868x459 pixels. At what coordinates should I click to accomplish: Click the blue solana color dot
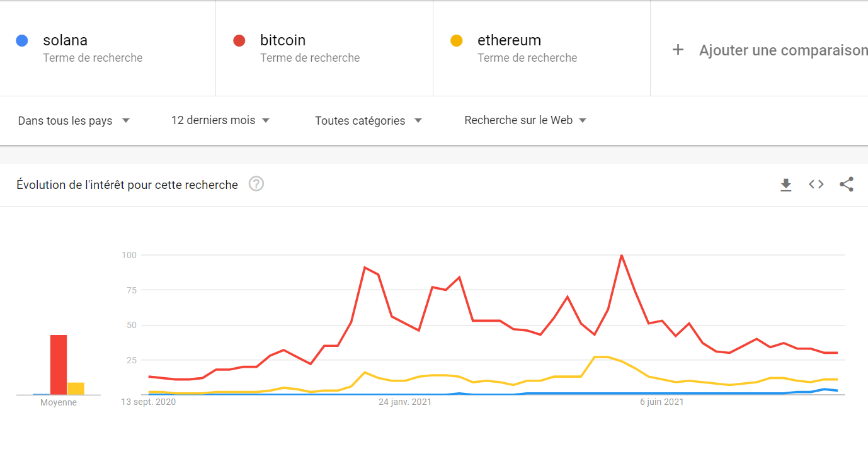pos(22,41)
